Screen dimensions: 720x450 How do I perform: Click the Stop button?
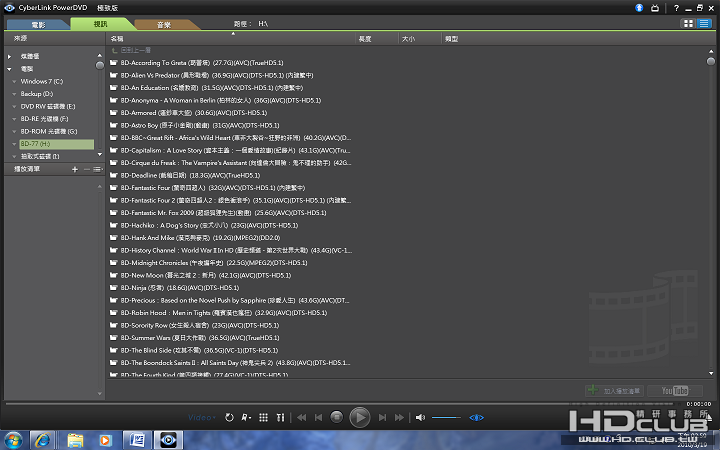[x=337, y=417]
